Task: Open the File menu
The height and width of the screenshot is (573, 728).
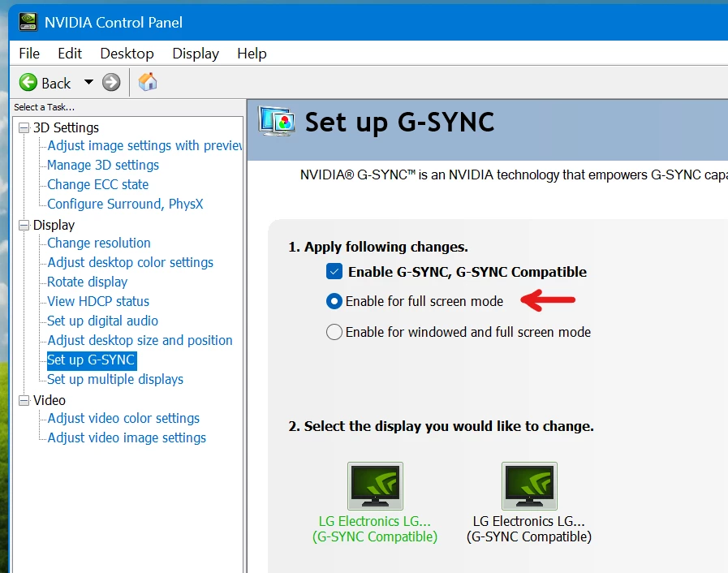Action: (x=29, y=54)
